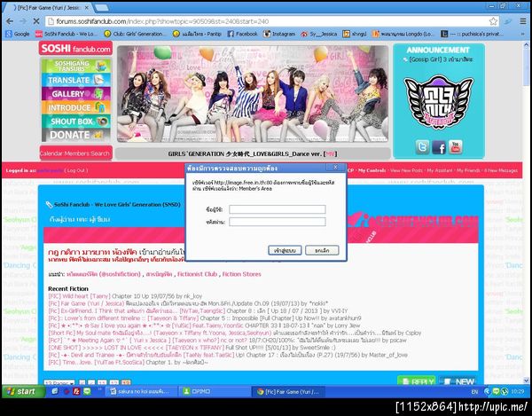Switch to the sakura no koi taskbar window

pyautogui.click(x=141, y=391)
